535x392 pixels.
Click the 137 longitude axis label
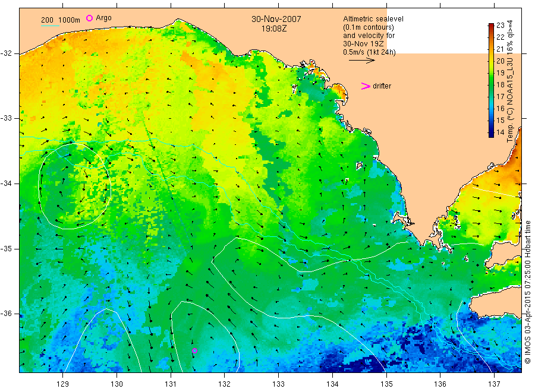coord(494,384)
